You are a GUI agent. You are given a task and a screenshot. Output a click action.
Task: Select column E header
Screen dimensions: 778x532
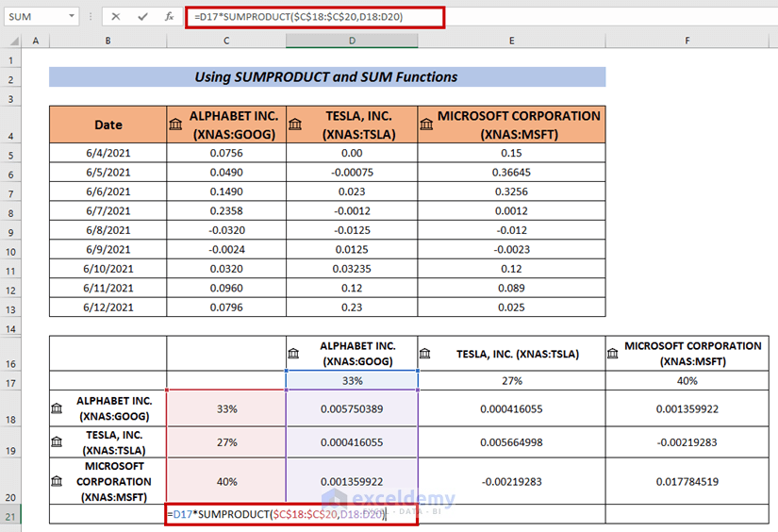pyautogui.click(x=511, y=41)
